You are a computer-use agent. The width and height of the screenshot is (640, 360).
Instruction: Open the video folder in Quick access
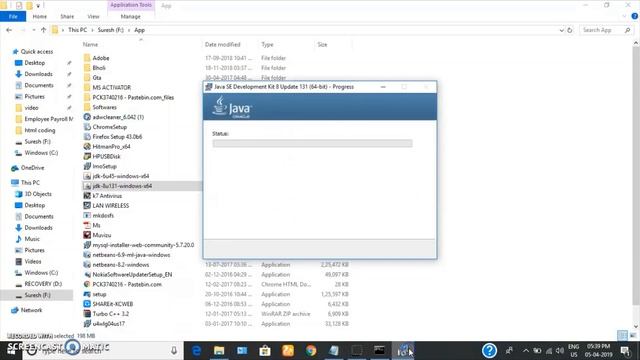[x=31, y=108]
